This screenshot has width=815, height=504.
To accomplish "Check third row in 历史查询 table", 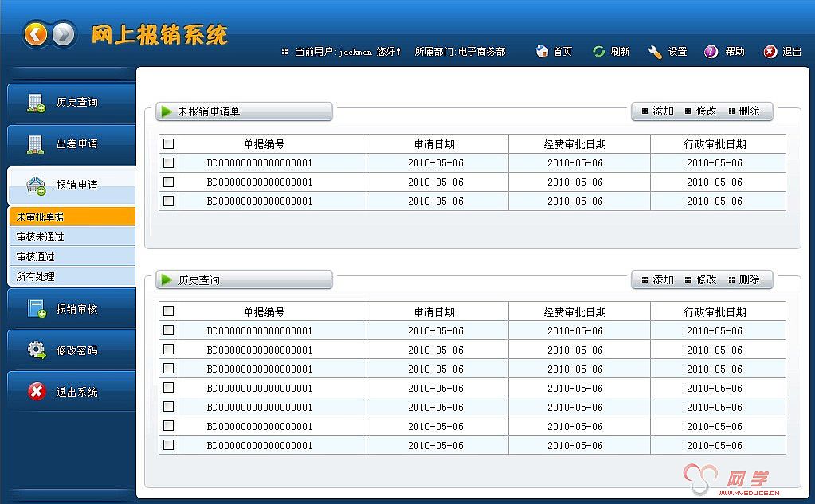I will click(x=168, y=369).
